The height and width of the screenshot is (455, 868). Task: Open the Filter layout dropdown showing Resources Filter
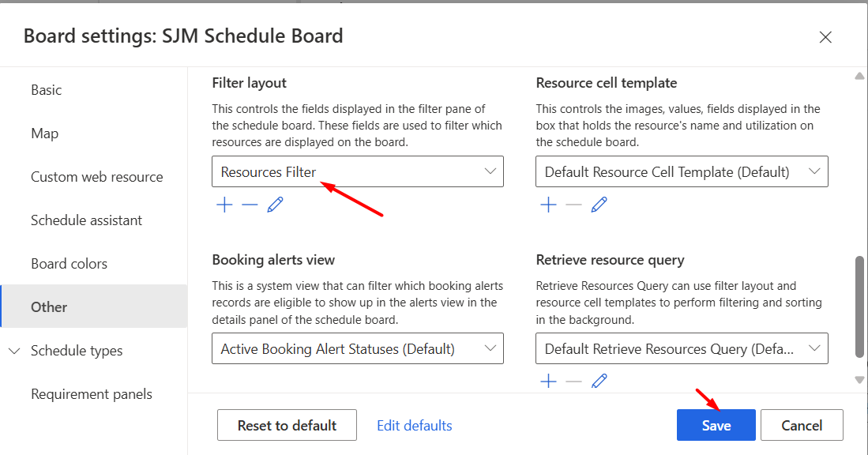[358, 171]
